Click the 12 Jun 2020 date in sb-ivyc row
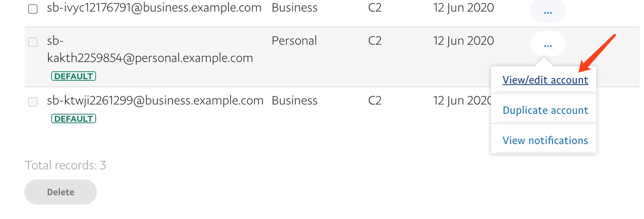 (464, 8)
